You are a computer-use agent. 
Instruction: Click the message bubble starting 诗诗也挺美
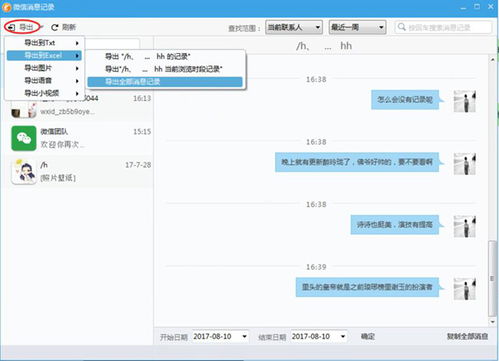pos(395,225)
